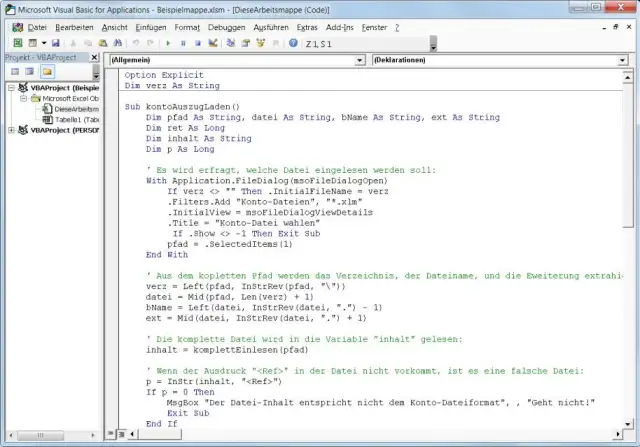Image resolution: width=640 pixels, height=447 pixels.
Task: Open the Einfügen menu
Action: (x=151, y=27)
